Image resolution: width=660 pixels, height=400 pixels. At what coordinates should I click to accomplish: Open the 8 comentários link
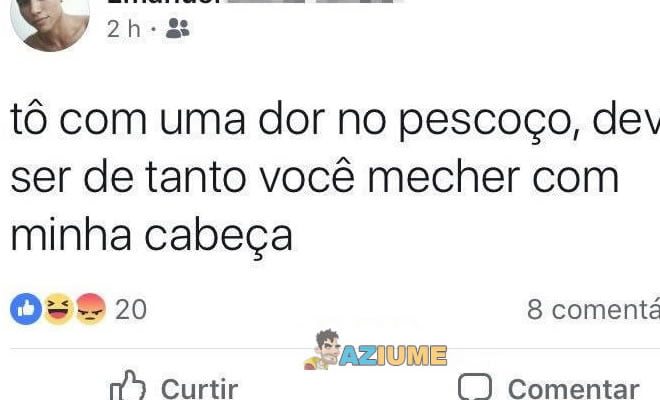tap(593, 310)
